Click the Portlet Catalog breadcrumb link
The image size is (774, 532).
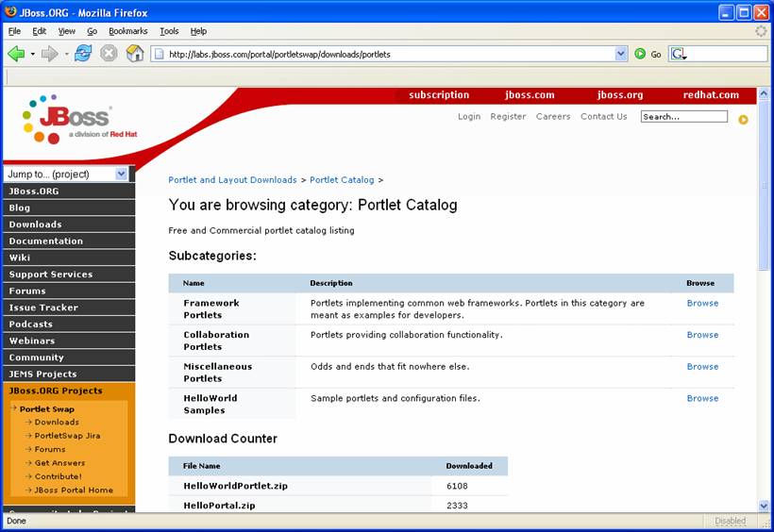(x=342, y=179)
